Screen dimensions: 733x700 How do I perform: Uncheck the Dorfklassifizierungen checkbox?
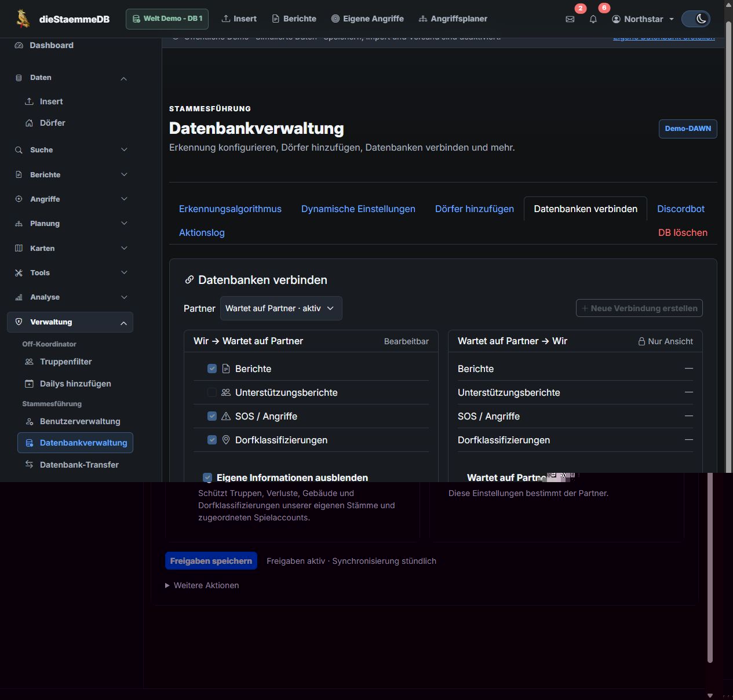[212, 440]
